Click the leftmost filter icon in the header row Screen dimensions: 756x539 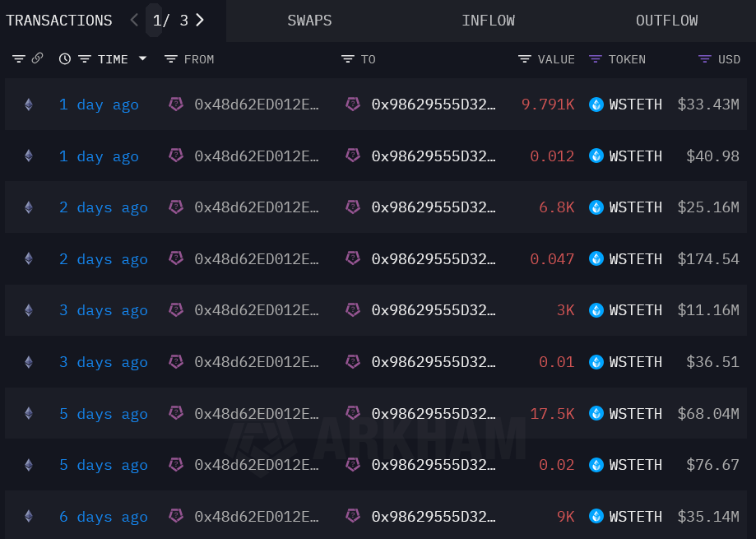point(18,58)
